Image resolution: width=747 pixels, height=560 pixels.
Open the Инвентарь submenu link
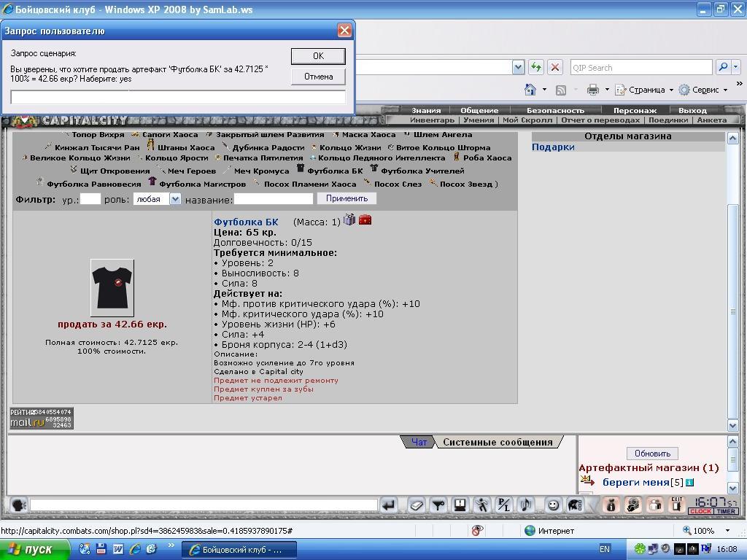tap(432, 120)
